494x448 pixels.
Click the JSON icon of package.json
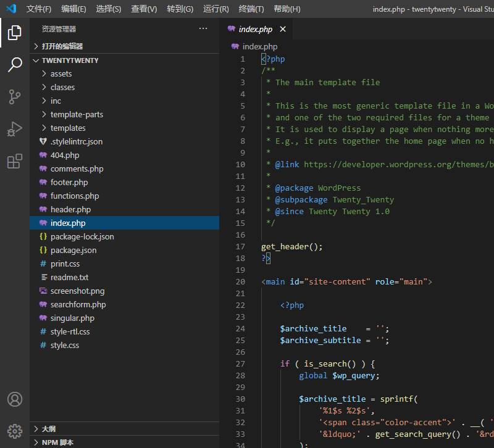coord(43,250)
